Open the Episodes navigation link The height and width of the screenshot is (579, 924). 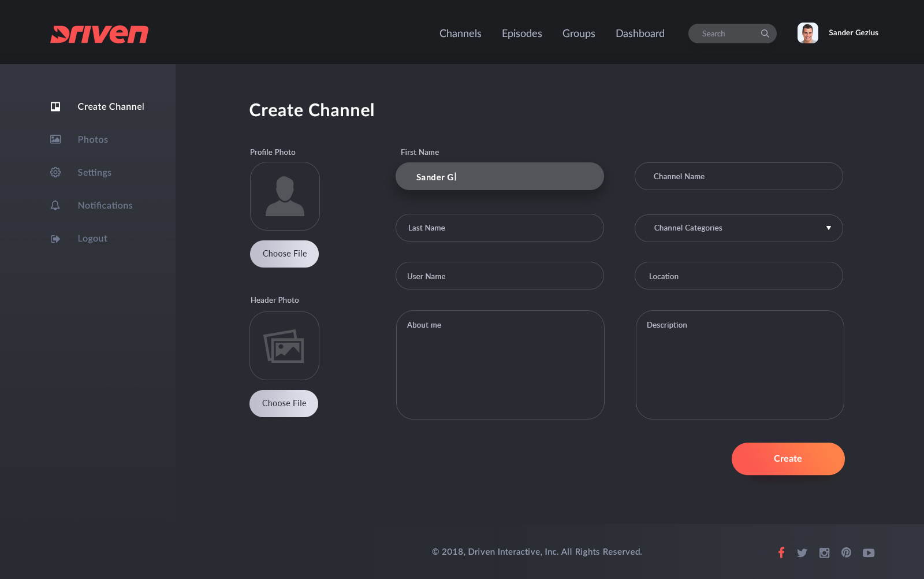pyautogui.click(x=521, y=34)
